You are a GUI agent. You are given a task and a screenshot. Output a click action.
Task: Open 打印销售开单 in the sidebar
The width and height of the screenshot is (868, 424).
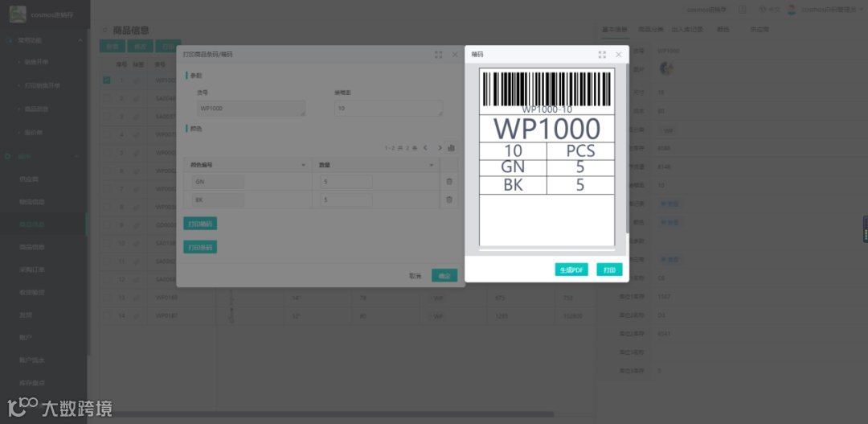[x=43, y=85]
